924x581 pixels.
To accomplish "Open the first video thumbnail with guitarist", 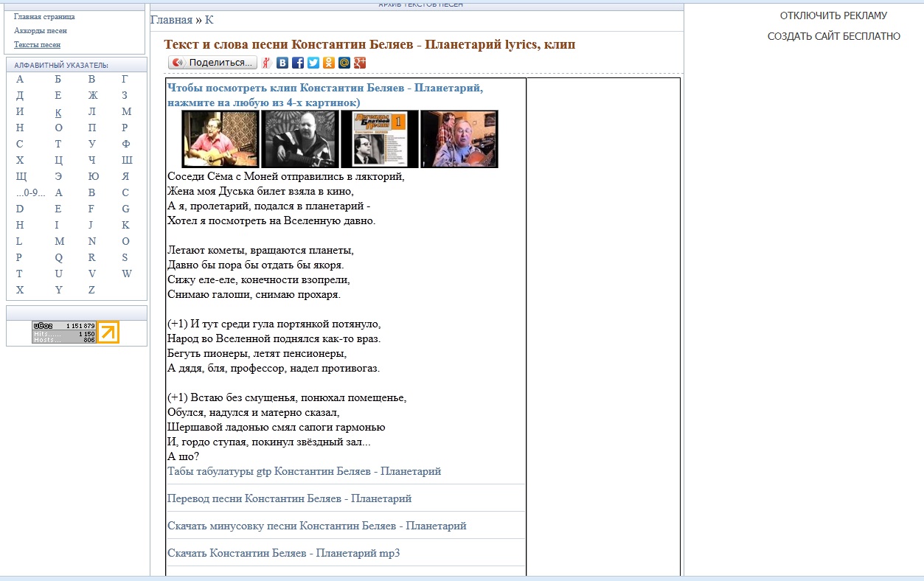I will [x=220, y=139].
